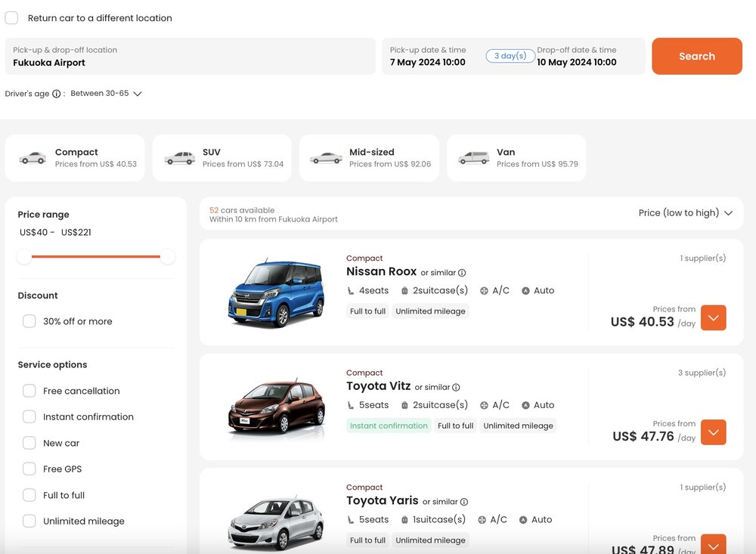
Task: Click the pick-up date 7 May 2024 10:00
Action: pyautogui.click(x=428, y=62)
